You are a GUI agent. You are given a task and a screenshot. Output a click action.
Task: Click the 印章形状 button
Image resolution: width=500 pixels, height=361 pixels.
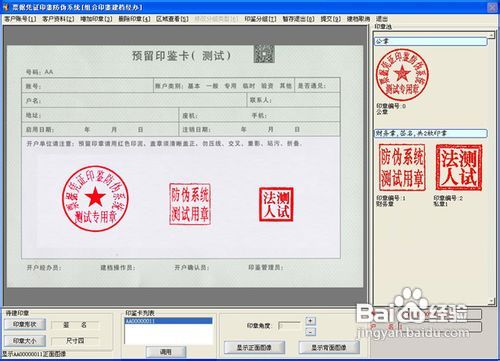coord(25,324)
